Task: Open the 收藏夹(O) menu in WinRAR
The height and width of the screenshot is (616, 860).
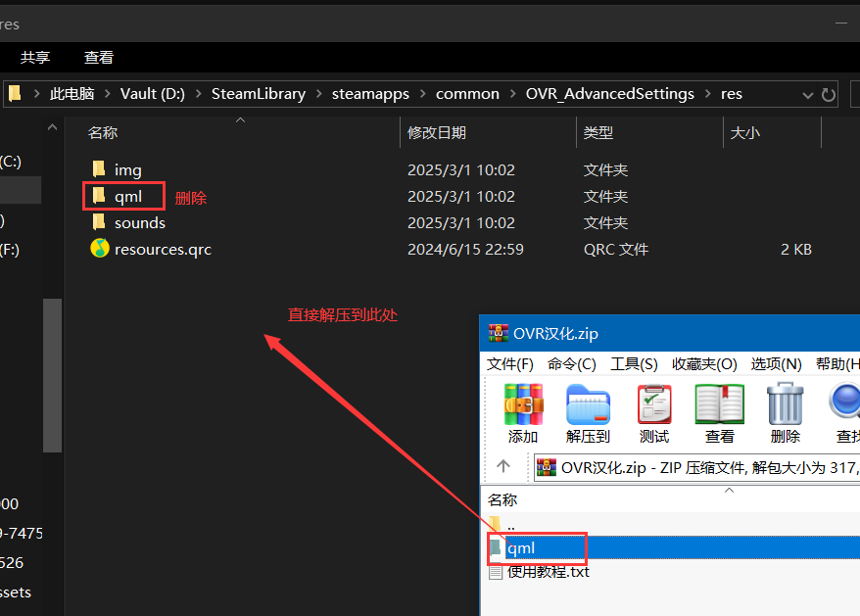Action: click(x=703, y=364)
